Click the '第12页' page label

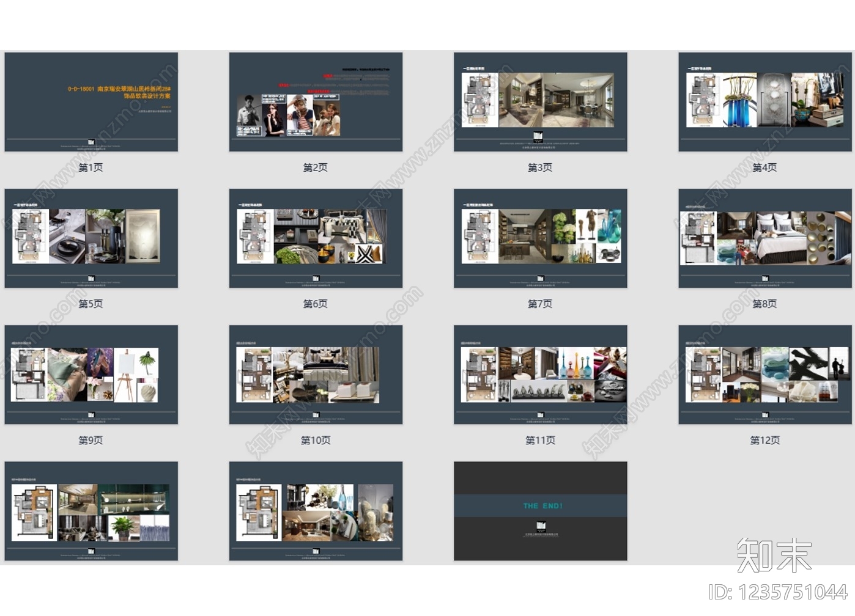tap(765, 440)
